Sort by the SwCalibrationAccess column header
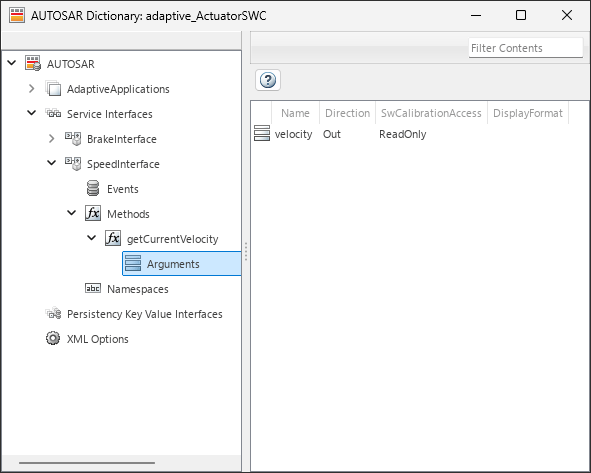Screen dimensions: 591x473 [431, 113]
